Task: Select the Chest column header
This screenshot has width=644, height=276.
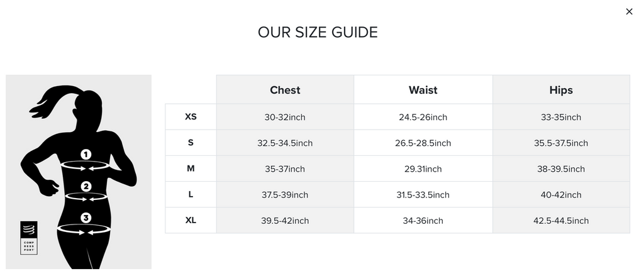Action: [x=285, y=90]
